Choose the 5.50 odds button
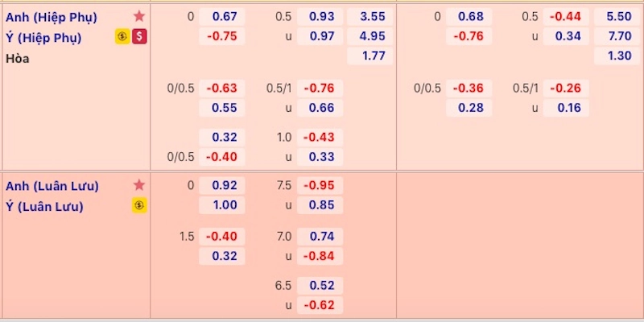Image resolution: width=644 pixels, height=322 pixels. (x=617, y=16)
